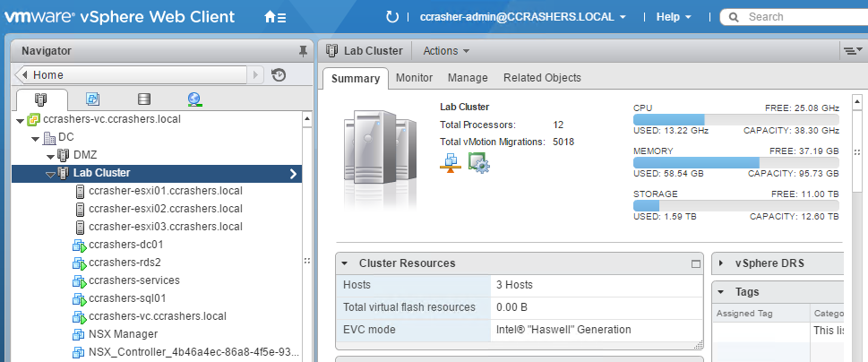Open the home menu icon
868x362 pixels.
click(x=275, y=17)
